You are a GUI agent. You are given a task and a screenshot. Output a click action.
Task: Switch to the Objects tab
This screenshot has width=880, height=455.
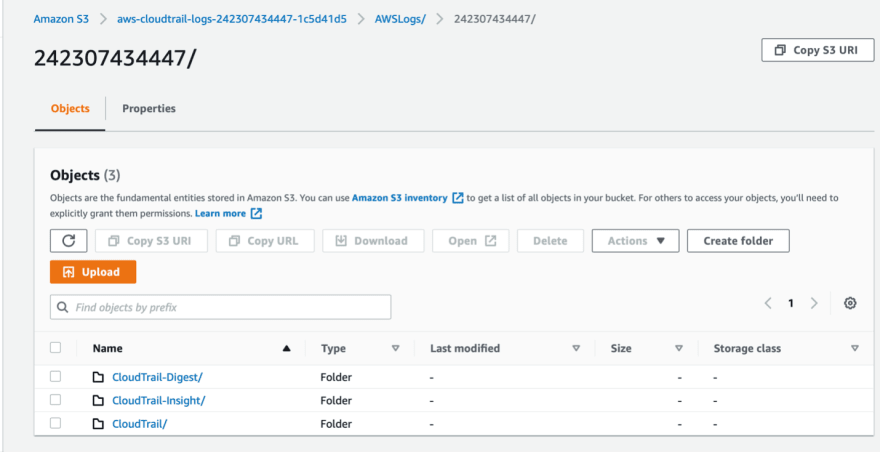(x=70, y=109)
